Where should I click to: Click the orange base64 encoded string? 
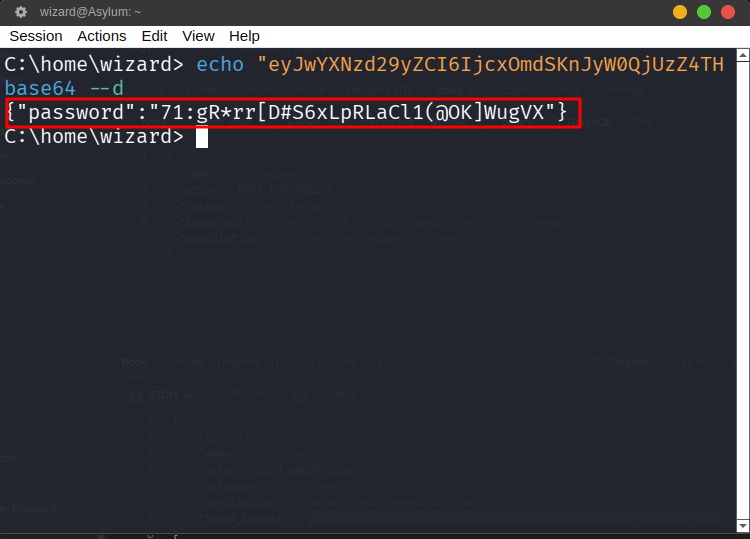490,65
